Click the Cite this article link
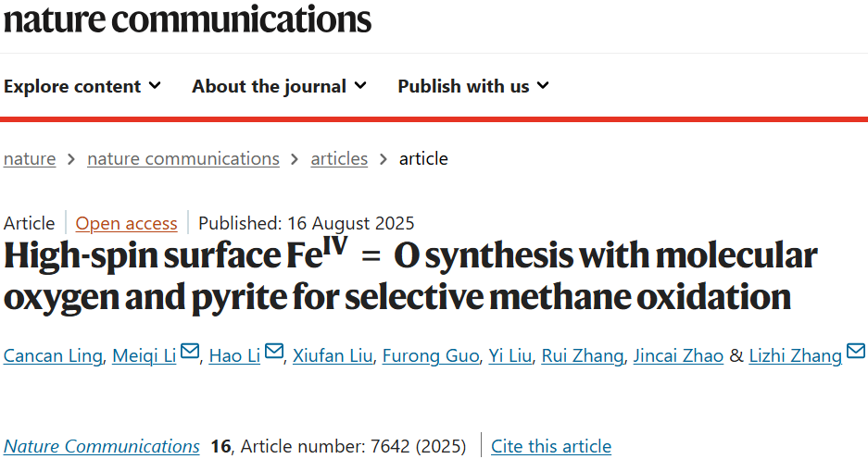The image size is (868, 459). (551, 446)
